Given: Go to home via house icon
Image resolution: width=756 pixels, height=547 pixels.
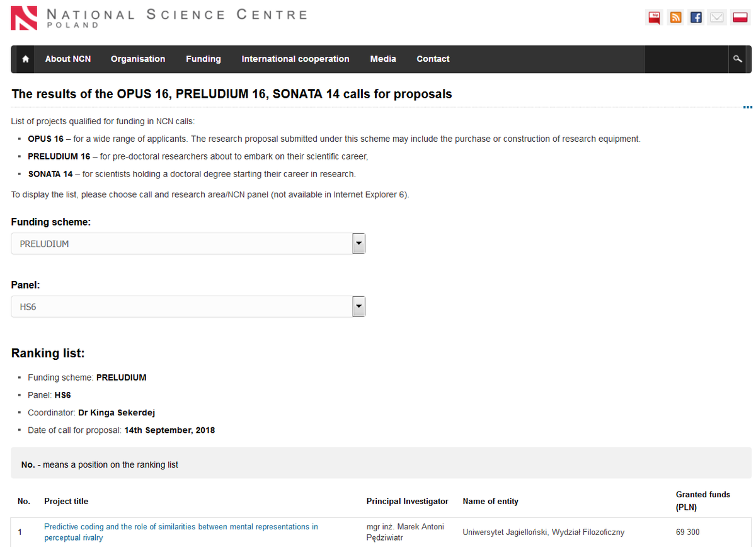Looking at the screenshot, I should (x=26, y=59).
